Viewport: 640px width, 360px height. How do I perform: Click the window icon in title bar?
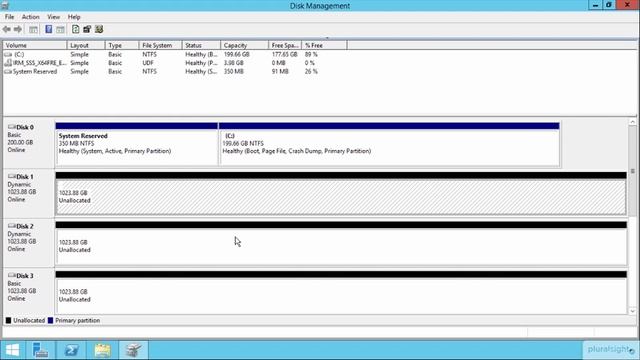tap(5, 5)
